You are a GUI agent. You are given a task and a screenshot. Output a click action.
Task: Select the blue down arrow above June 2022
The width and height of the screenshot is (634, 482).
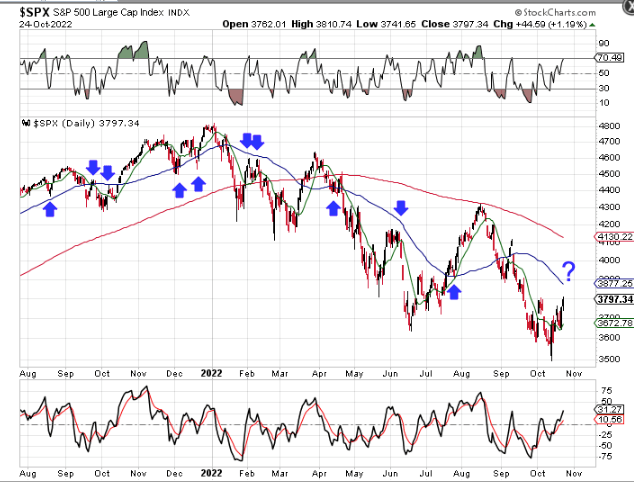[401, 208]
